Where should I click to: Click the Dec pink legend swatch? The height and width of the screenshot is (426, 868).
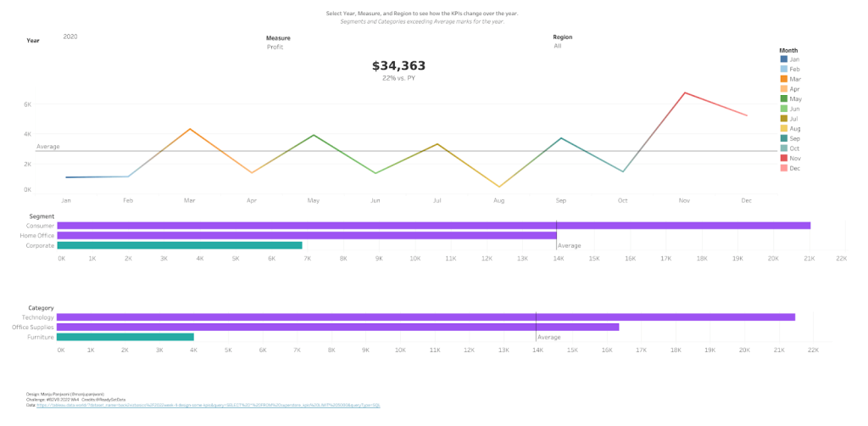coord(783,168)
